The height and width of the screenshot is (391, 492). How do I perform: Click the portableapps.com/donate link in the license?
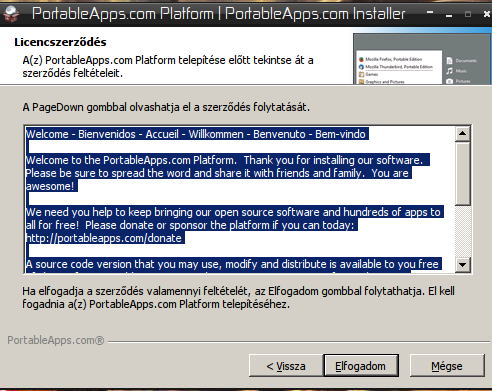tap(104, 238)
